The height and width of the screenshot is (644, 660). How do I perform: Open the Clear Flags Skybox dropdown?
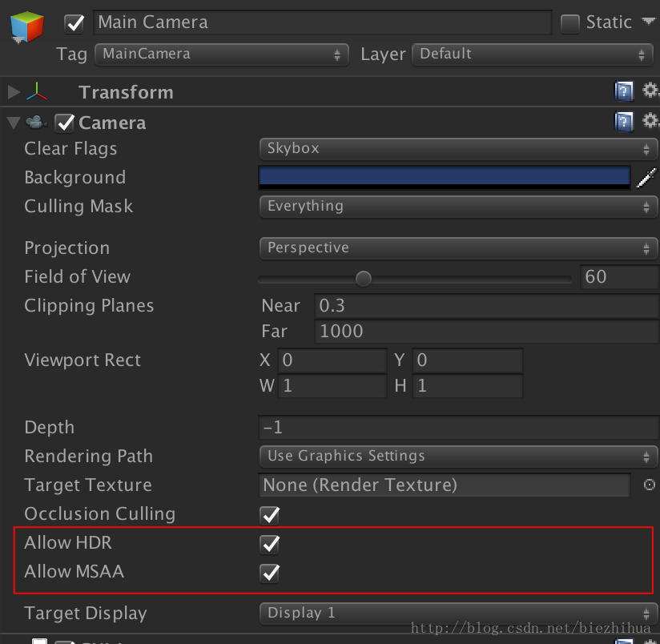tap(458, 149)
